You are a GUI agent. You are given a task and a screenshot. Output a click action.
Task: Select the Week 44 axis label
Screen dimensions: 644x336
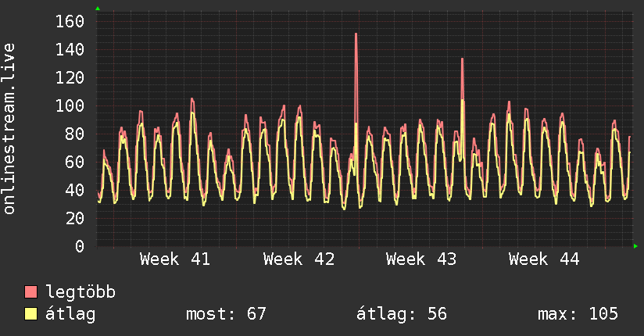click(x=544, y=259)
